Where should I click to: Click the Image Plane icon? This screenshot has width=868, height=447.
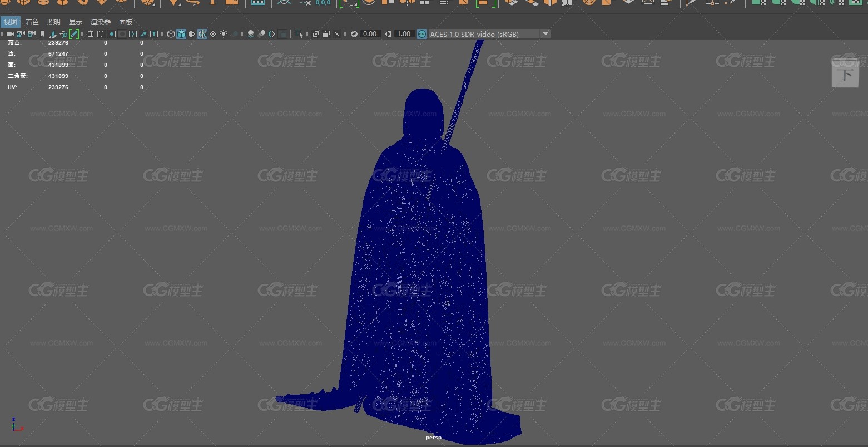pyautogui.click(x=53, y=34)
